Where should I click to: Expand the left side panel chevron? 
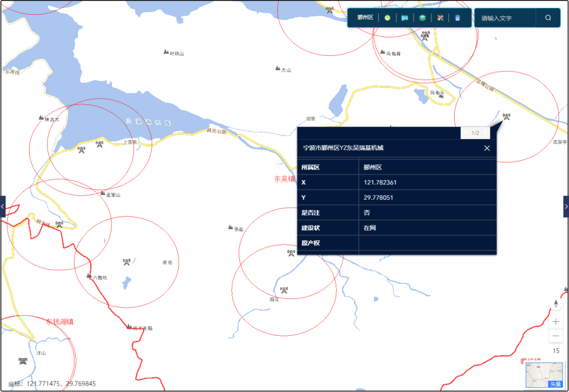coord(3,207)
